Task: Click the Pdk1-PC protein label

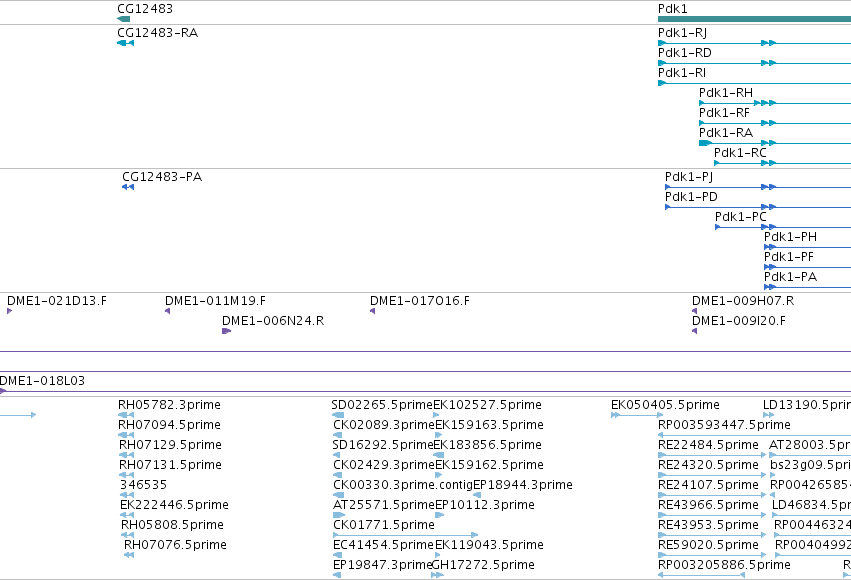Action: [740, 217]
